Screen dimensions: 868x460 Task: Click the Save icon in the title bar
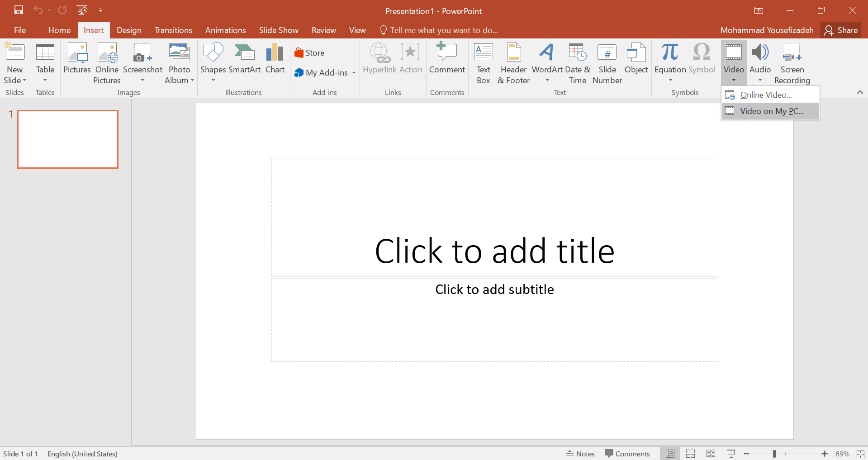19,10
